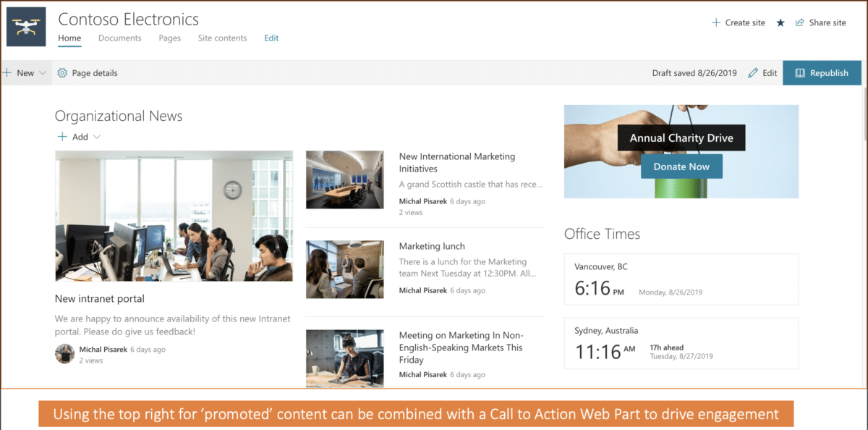Open Michal Pisarek's profile avatar
This screenshot has width=868, height=430.
[x=64, y=353]
